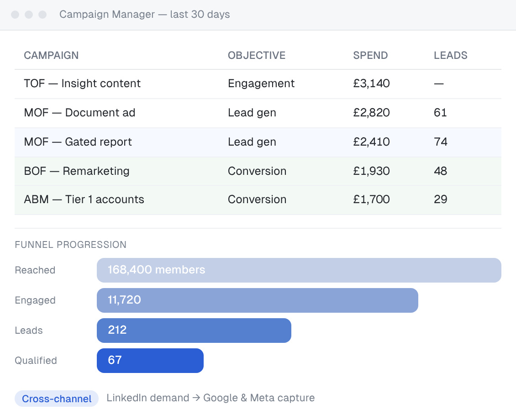This screenshot has height=420, width=516.
Task: Click the £1,700 spend value
Action: pyautogui.click(x=371, y=199)
